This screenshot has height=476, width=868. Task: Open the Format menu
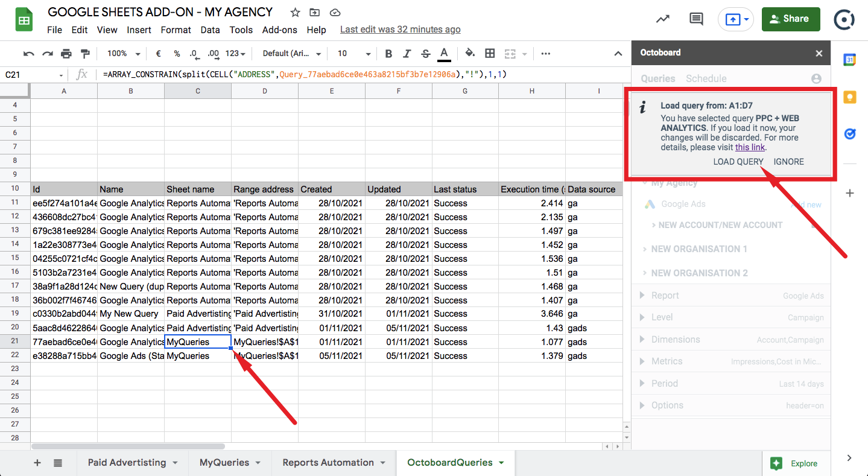(176, 30)
